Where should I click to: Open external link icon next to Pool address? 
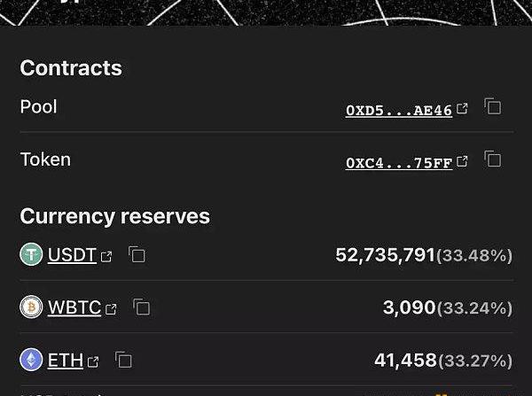tap(462, 110)
